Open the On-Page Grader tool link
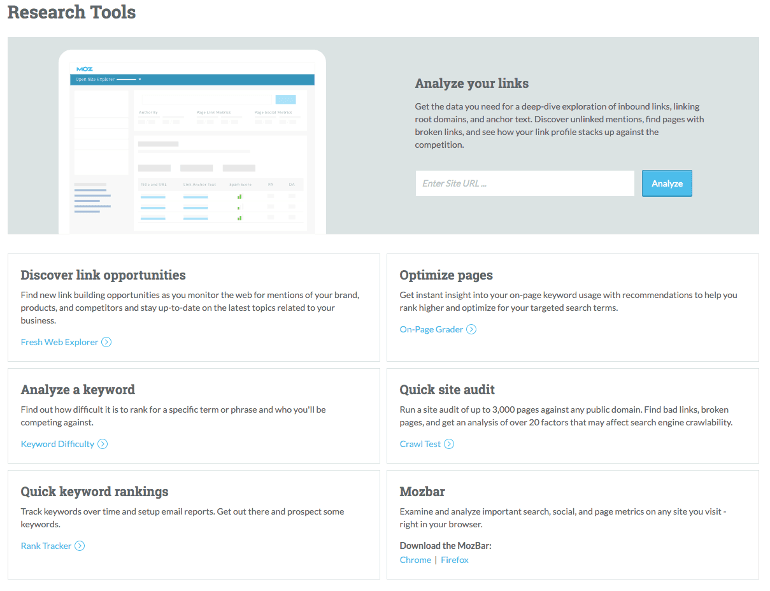 pos(431,329)
